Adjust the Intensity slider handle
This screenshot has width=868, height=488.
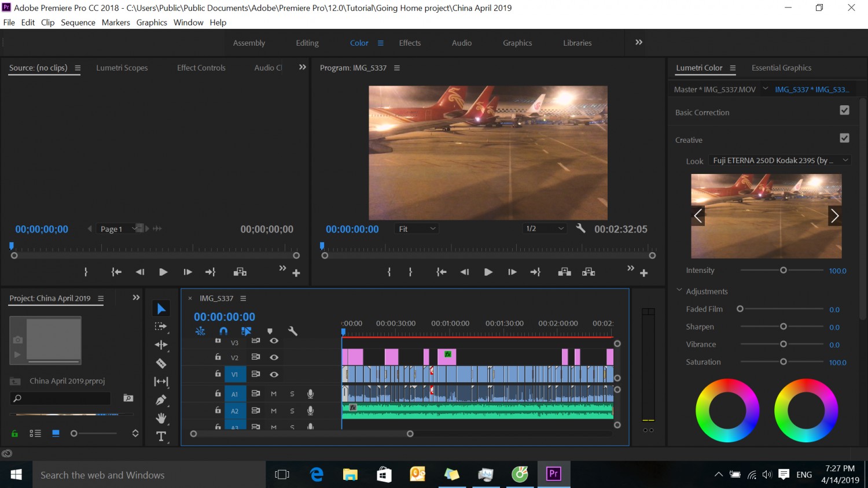pyautogui.click(x=784, y=270)
